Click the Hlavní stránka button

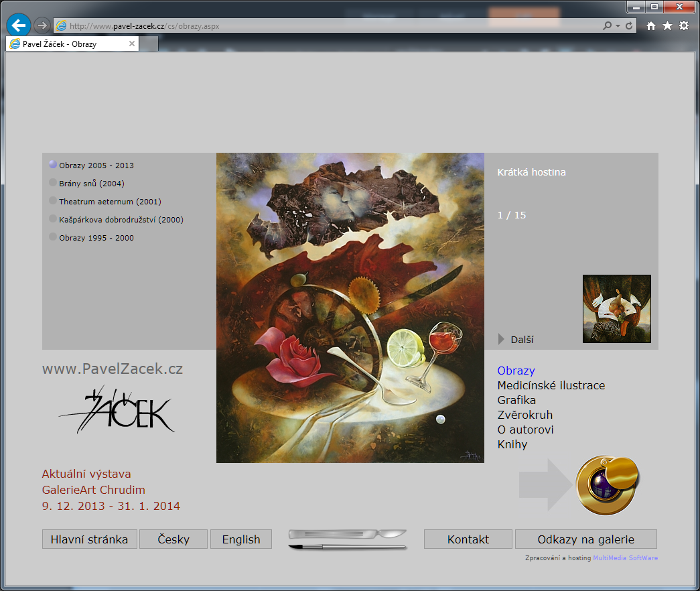89,539
